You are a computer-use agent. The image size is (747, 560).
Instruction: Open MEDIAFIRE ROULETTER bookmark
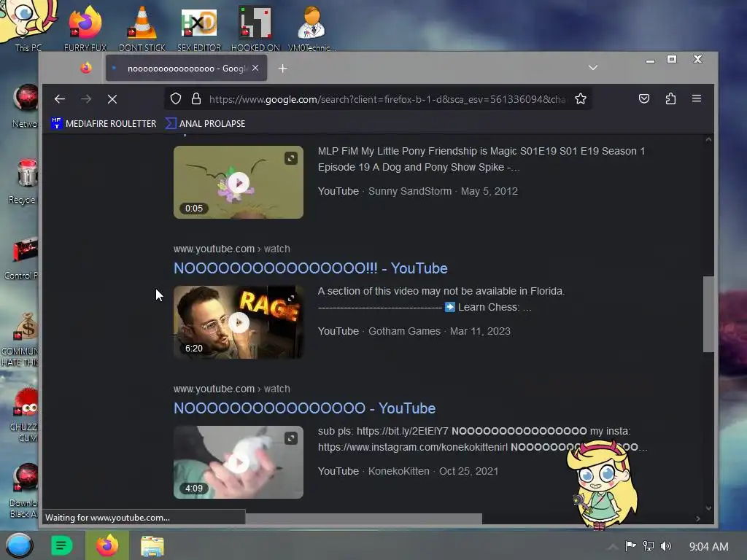click(104, 123)
